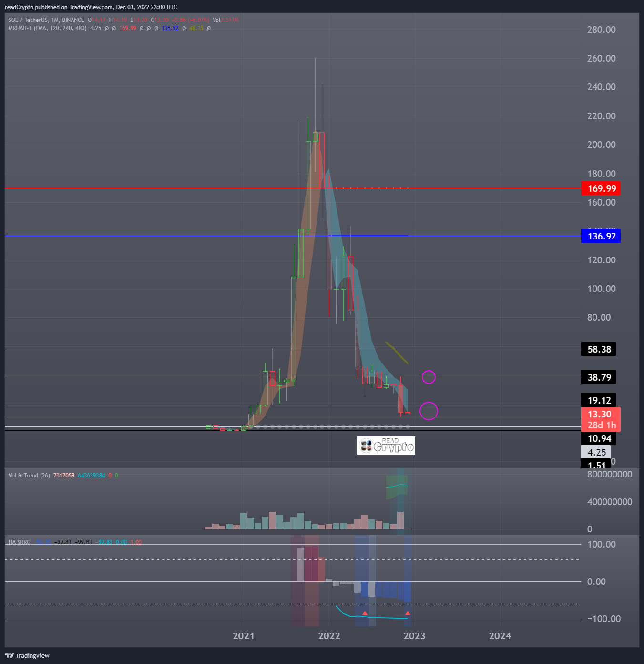This screenshot has width=644, height=664.
Task: Click the 2023 label on the time axis
Action: pos(414,636)
